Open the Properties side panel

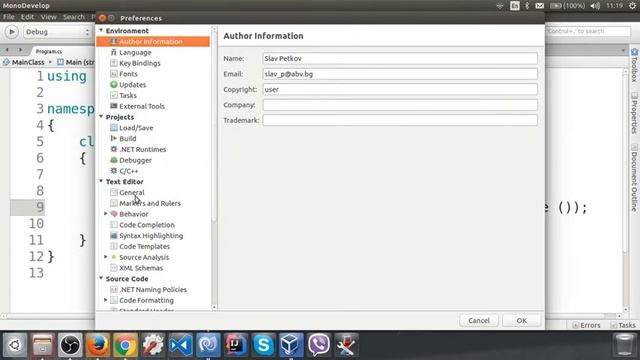pos(634,113)
